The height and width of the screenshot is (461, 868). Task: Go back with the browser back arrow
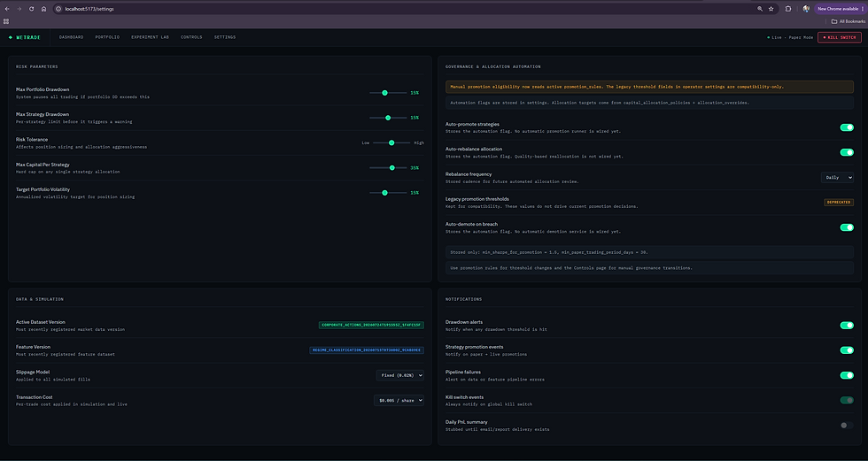coord(7,9)
